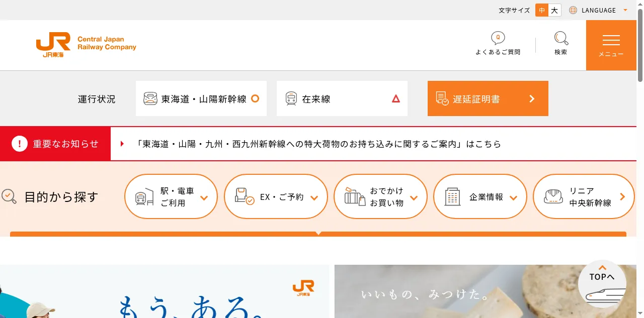This screenshot has width=644, height=318.
Task: Click the arrow on リニア中央新幹線 pill
Action: pyautogui.click(x=623, y=196)
